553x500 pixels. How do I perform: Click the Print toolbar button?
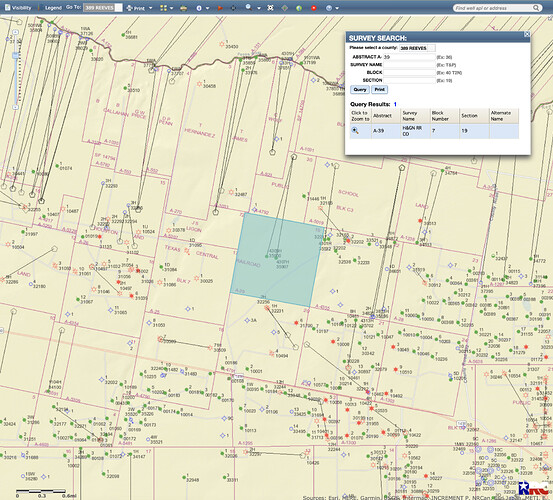(136, 8)
